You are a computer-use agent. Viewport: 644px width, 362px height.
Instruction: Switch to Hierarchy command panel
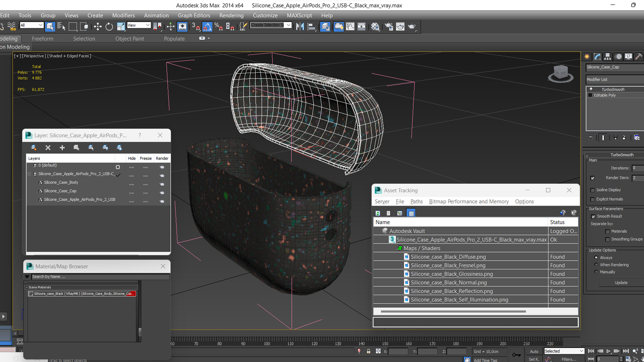[607, 57]
